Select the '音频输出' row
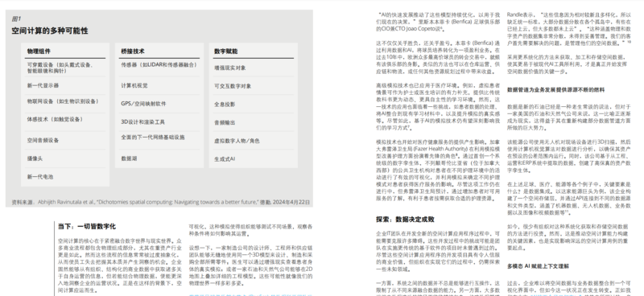The height and width of the screenshot is (296, 644). tap(254, 122)
